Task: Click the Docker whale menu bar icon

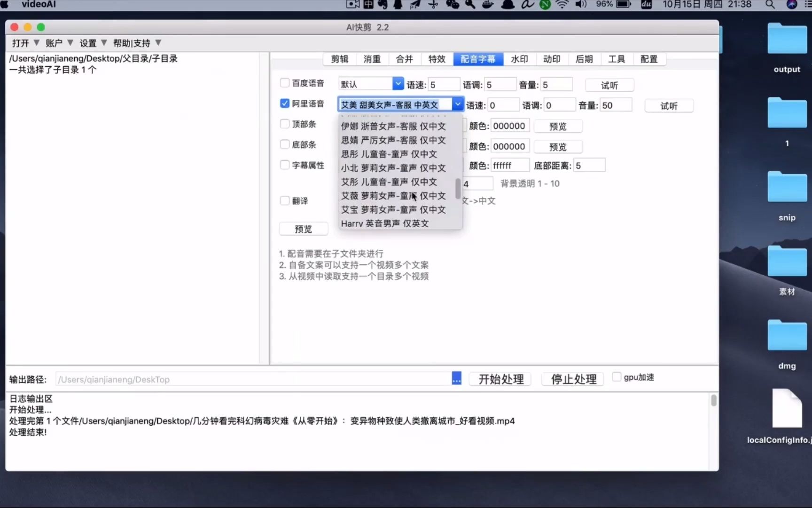Action: [x=488, y=5]
